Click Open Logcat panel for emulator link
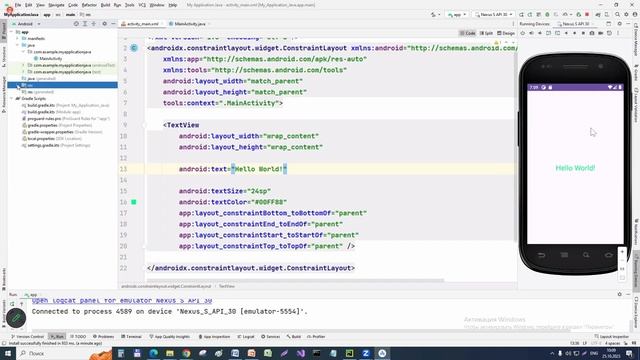The width and height of the screenshot is (640, 360). click(122, 300)
